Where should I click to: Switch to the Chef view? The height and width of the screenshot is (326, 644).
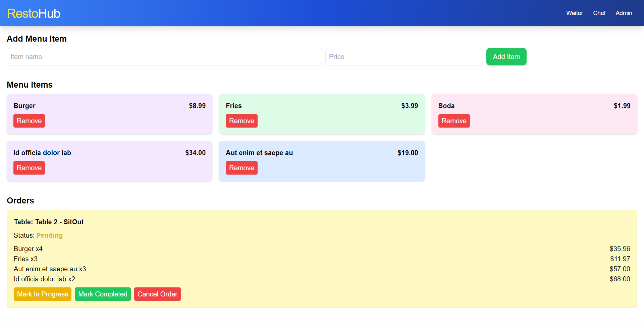(x=599, y=13)
